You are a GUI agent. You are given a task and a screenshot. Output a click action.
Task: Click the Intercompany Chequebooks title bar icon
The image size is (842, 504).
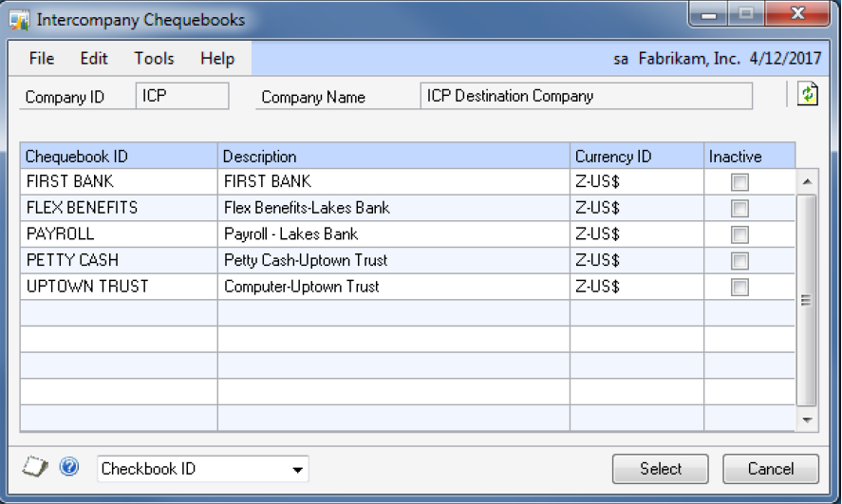[19, 19]
